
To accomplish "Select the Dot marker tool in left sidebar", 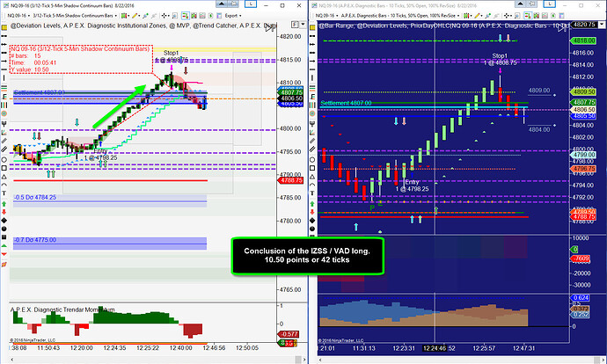I will click(4, 229).
